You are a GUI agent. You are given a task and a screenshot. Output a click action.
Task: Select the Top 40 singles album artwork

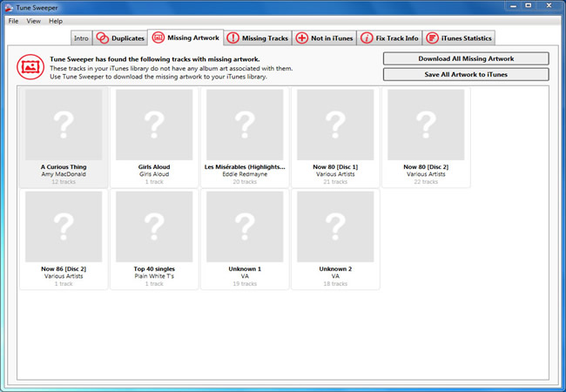coord(154,226)
